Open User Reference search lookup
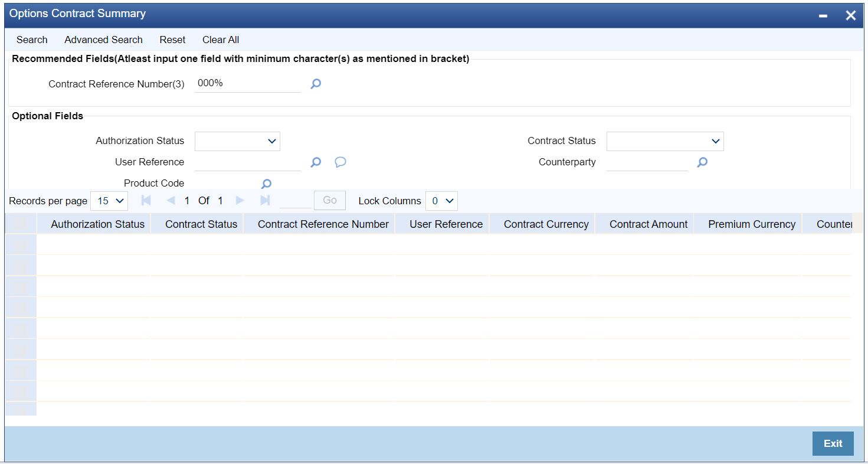 click(x=316, y=162)
